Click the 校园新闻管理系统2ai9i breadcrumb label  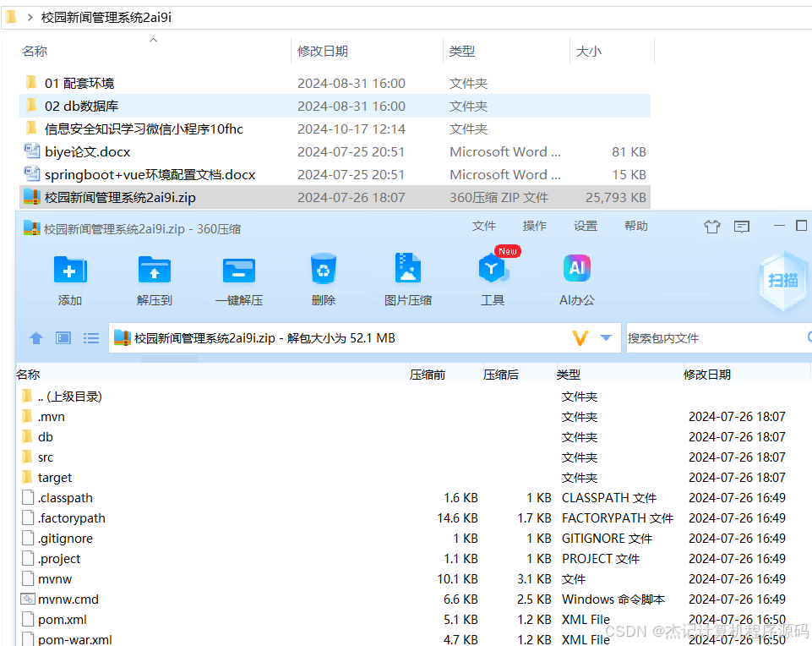(104, 16)
